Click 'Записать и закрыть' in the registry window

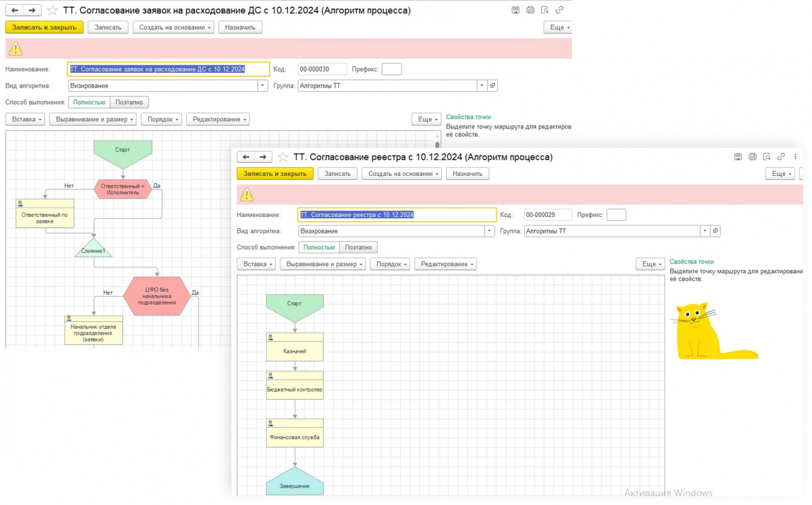pos(275,174)
